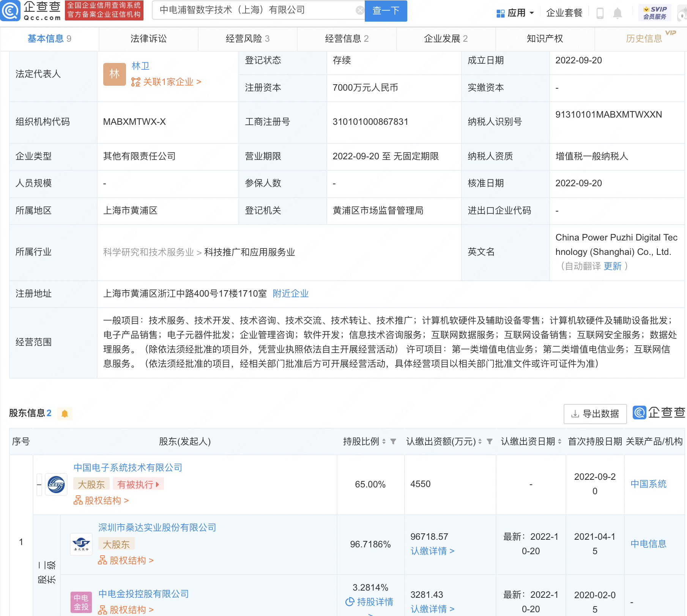
Task: Expand the 有被执行 tag arrow
Action: (158, 484)
